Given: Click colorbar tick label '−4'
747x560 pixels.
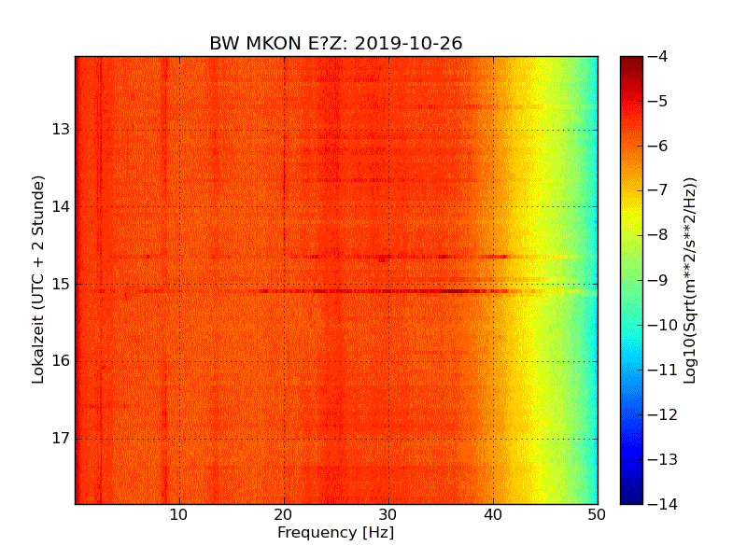Looking at the screenshot, I should (x=658, y=56).
